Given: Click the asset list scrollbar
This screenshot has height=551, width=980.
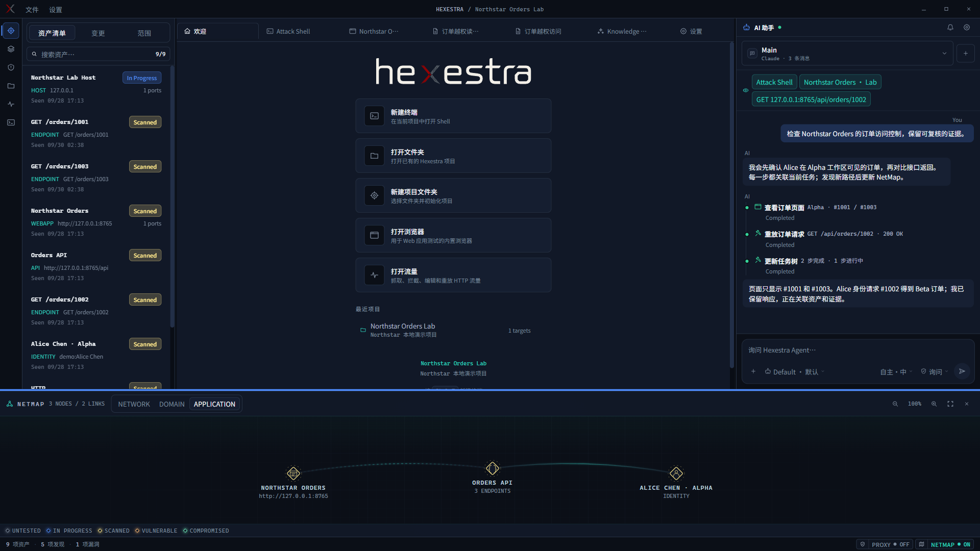Looking at the screenshot, I should click(x=172, y=196).
